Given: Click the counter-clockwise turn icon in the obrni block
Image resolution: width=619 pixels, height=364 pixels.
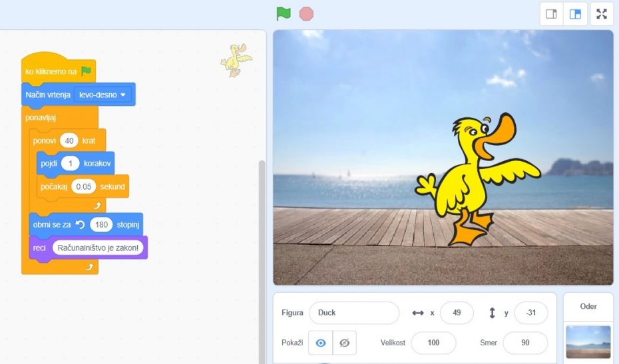Looking at the screenshot, I should pyautogui.click(x=80, y=225).
